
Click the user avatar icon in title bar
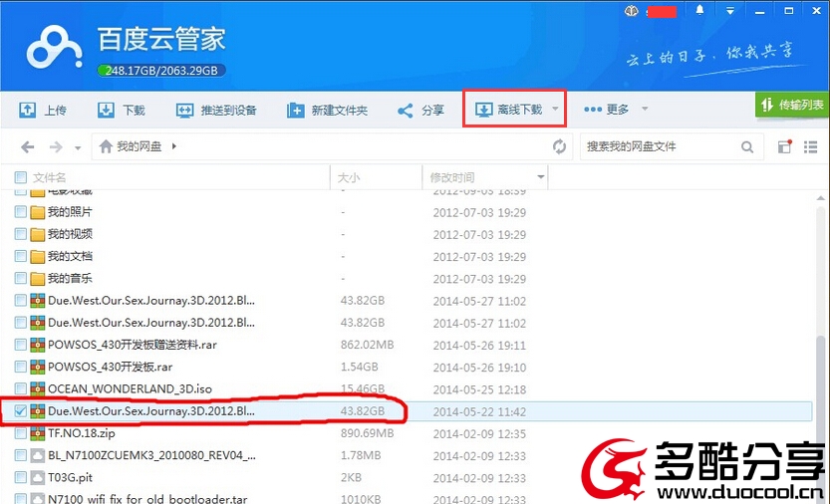631,11
